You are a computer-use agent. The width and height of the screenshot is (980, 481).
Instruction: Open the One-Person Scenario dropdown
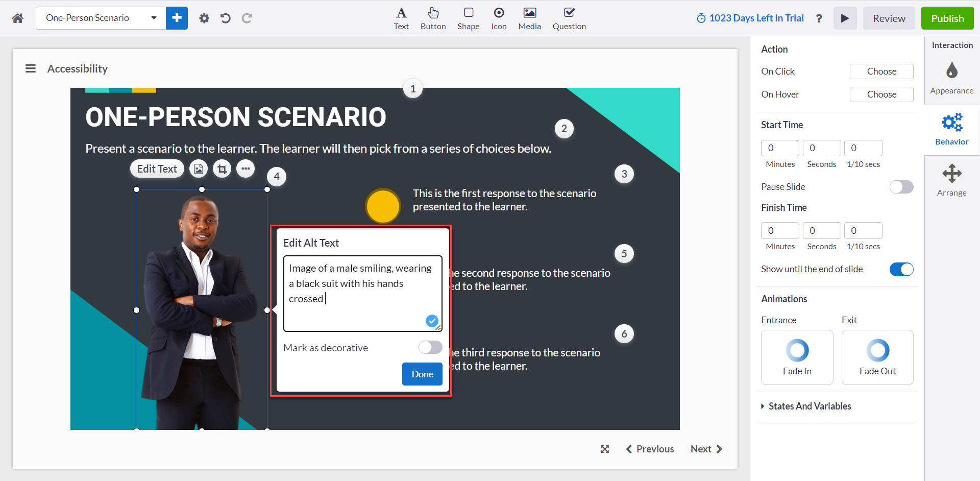[101, 18]
